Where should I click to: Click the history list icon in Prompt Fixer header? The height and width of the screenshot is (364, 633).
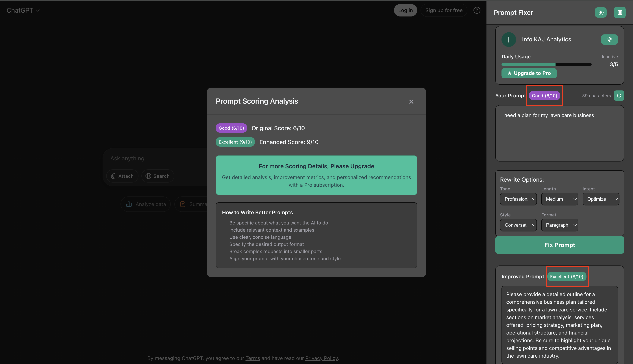click(619, 12)
